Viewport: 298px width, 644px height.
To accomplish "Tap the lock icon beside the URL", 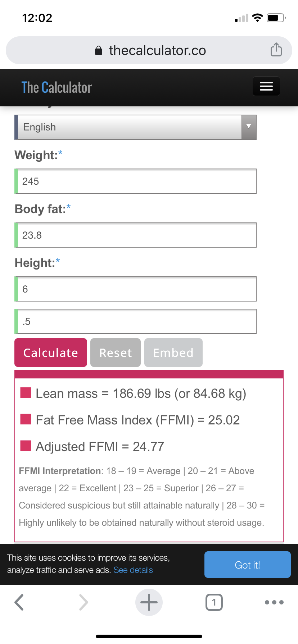I will (99, 51).
